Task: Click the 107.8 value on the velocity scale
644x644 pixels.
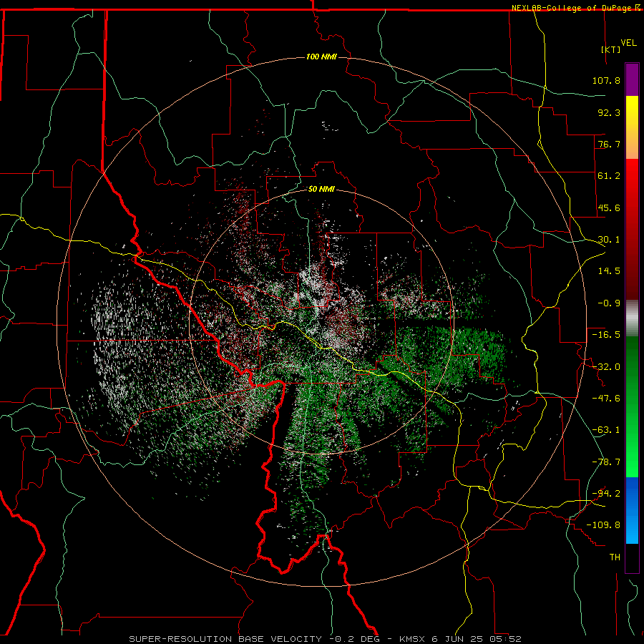Action: (x=606, y=80)
